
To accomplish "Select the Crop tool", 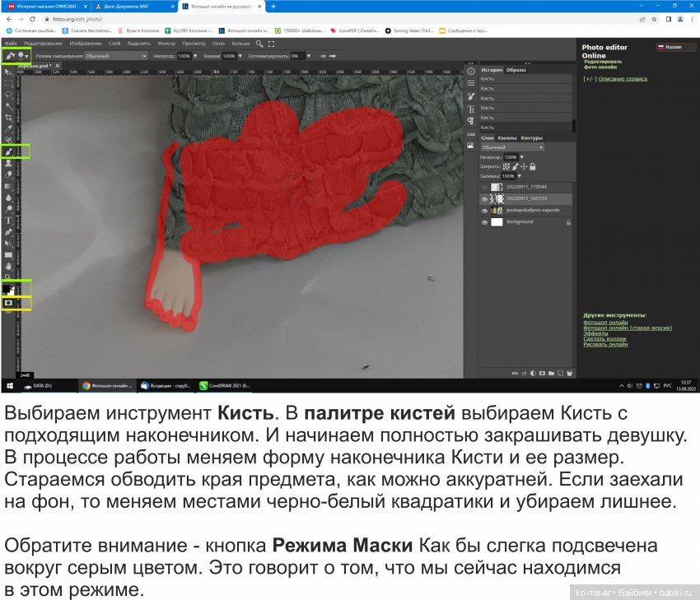I will (8, 118).
